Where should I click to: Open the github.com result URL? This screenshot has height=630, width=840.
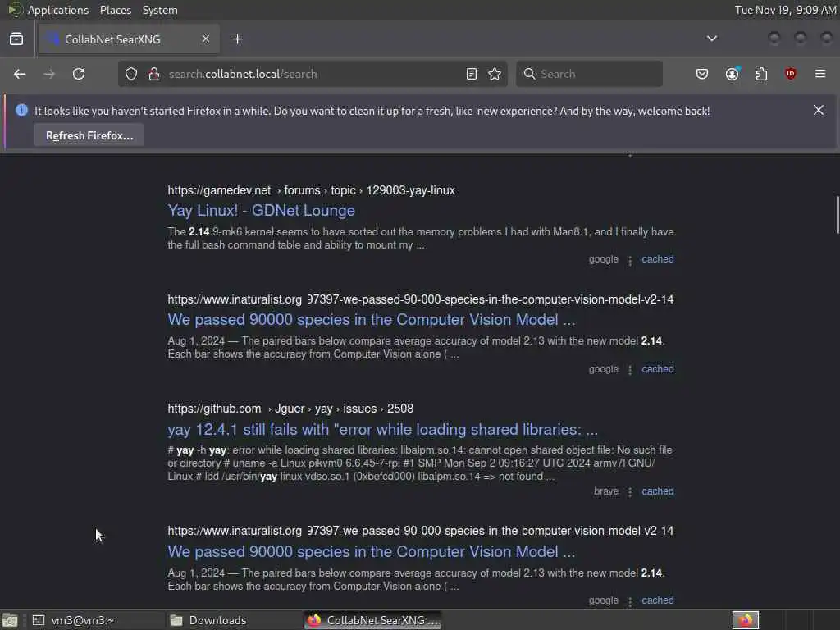[290, 409]
